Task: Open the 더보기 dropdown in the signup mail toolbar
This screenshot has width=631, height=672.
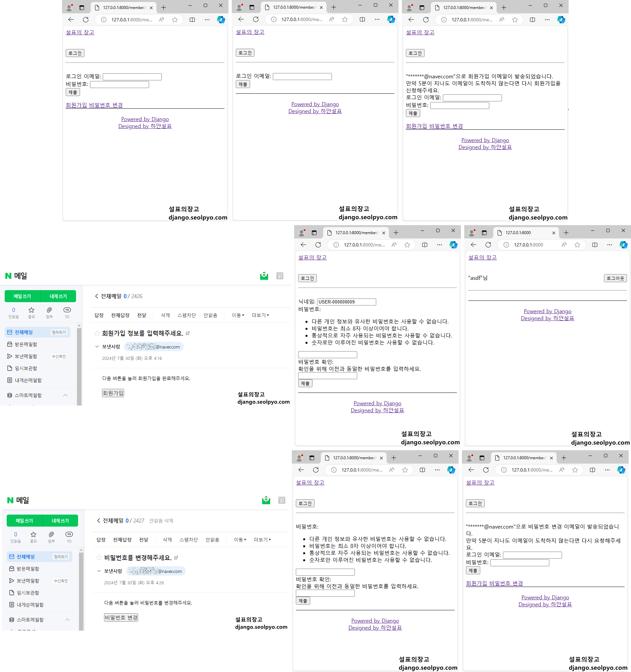Action: 260,315
